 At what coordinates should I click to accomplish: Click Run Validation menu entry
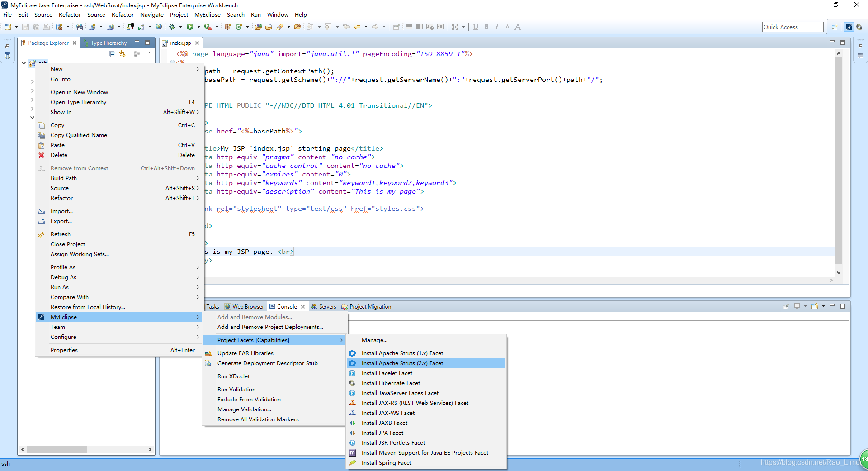pos(274,389)
